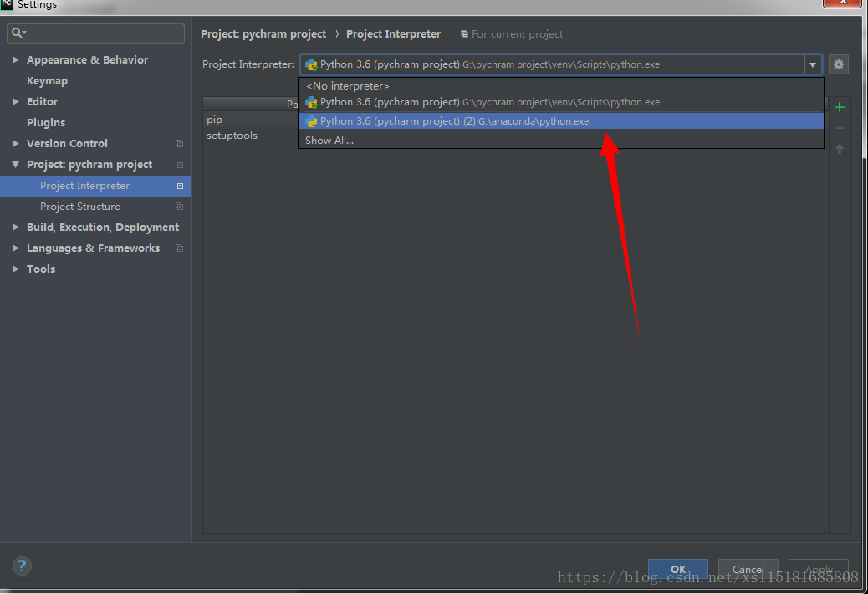Open Project Structure settings
This screenshot has width=868, height=594.
point(80,207)
